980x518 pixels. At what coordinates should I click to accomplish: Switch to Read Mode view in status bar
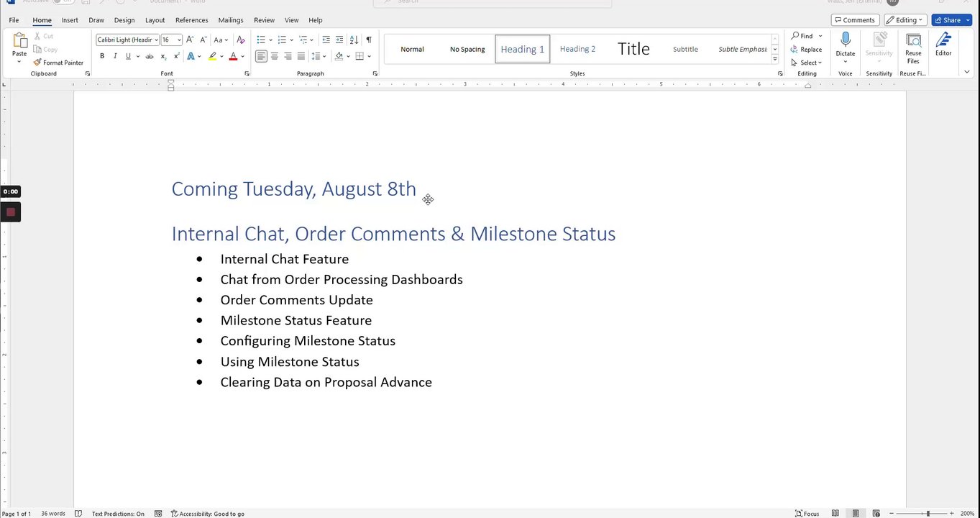pos(835,514)
